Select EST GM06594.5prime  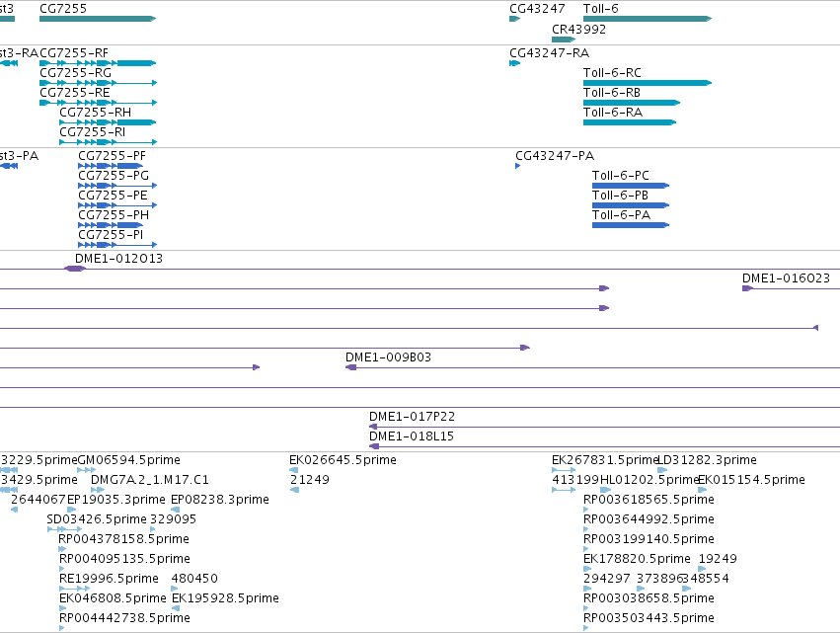tap(86, 470)
